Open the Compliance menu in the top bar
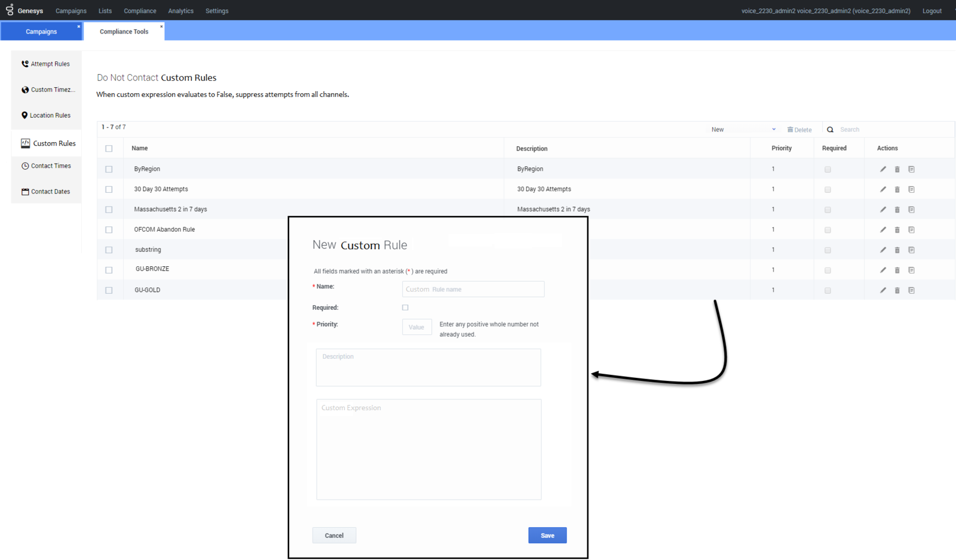Image resolution: width=956 pixels, height=560 pixels. 140,11
